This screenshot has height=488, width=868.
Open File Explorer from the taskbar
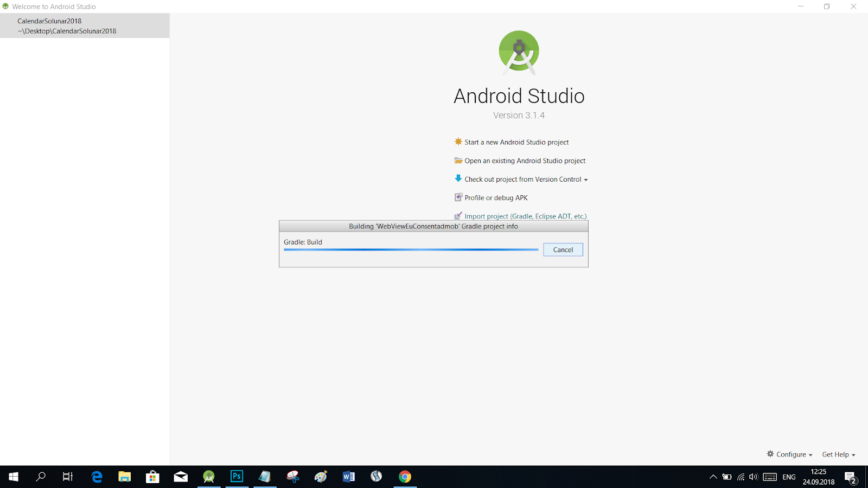click(x=125, y=477)
